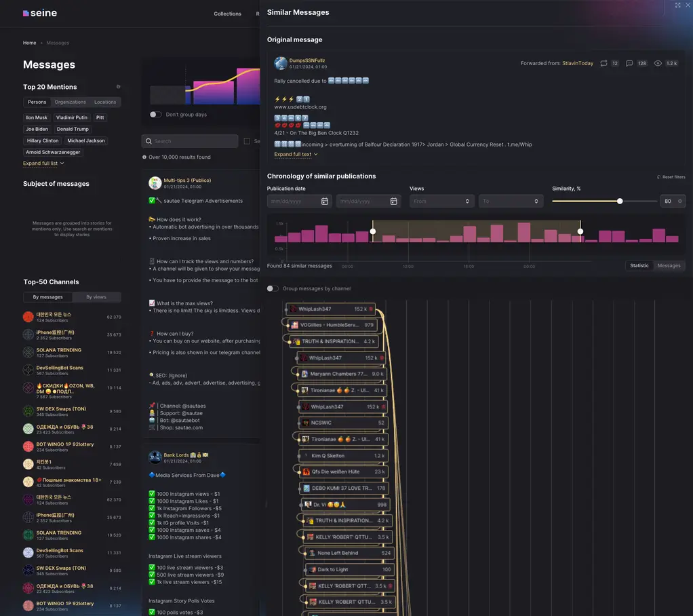
Task: Switch to Messages view tab
Action: (x=669, y=266)
